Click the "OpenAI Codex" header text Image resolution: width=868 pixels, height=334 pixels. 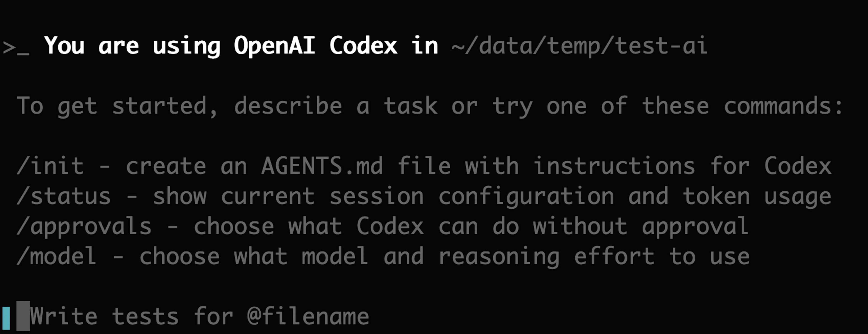click(x=315, y=46)
